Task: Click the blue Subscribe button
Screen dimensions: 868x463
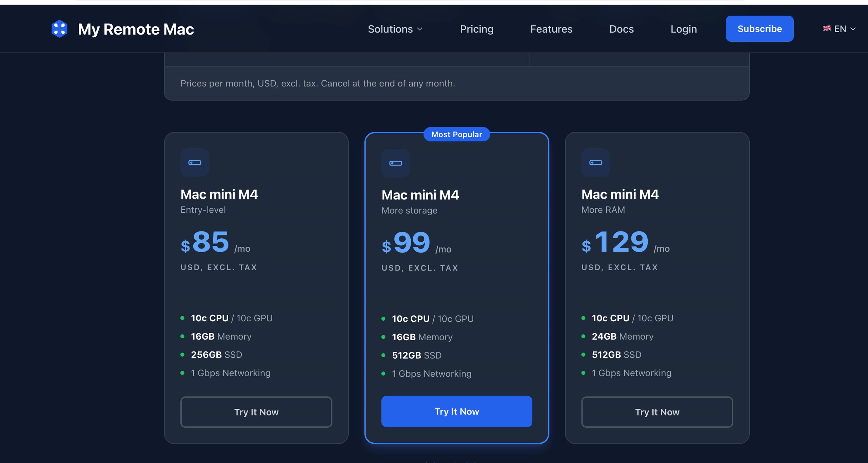Action: tap(759, 29)
